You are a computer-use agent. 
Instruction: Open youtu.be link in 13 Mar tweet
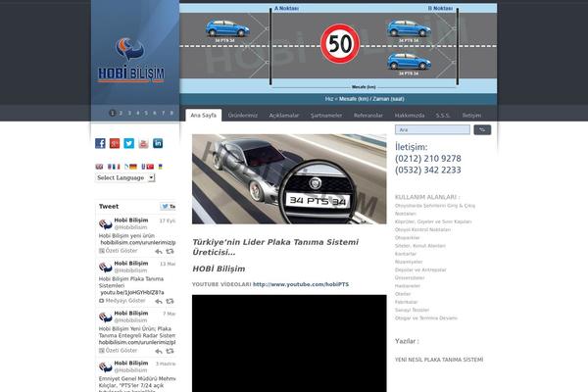pyautogui.click(x=132, y=292)
